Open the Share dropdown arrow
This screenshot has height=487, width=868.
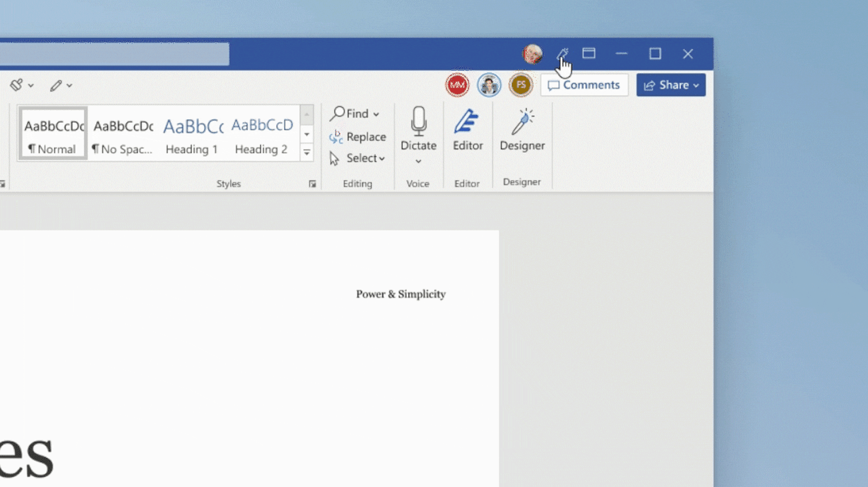pyautogui.click(x=695, y=85)
